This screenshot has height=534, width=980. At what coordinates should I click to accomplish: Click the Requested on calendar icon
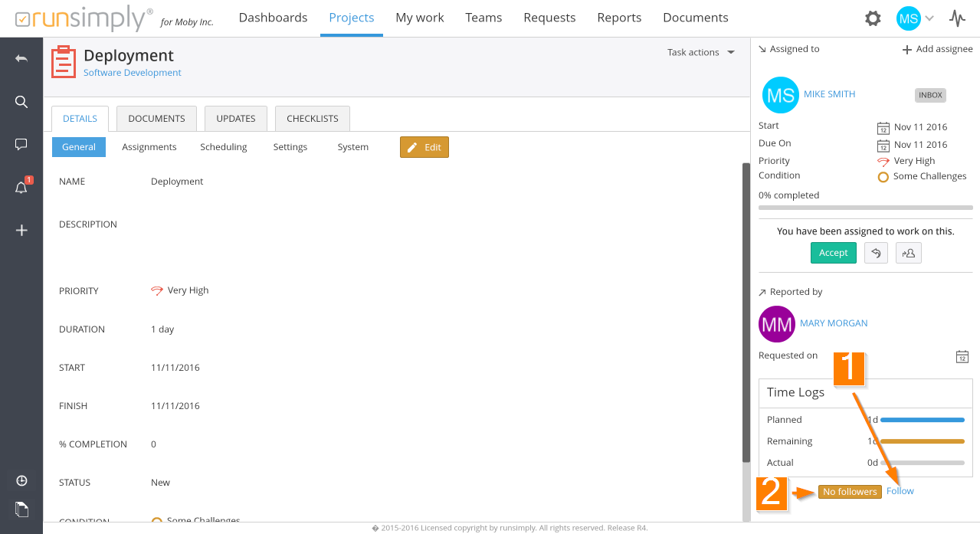click(962, 356)
